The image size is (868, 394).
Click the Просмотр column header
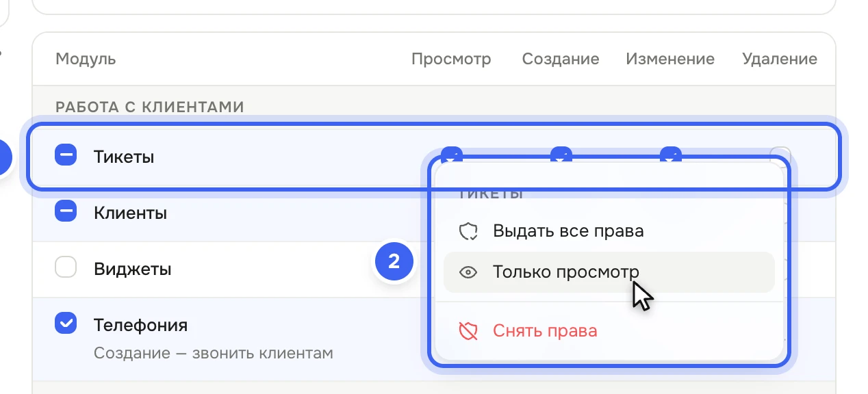pyautogui.click(x=451, y=59)
